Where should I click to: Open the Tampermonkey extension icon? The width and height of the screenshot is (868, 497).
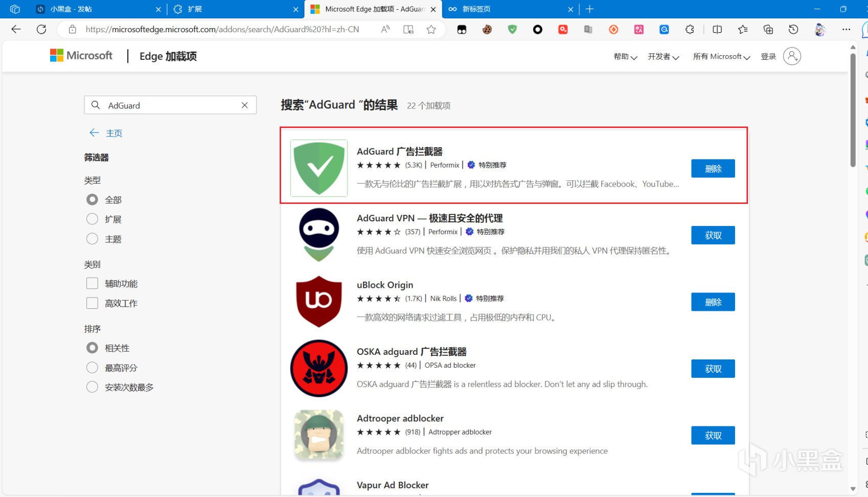coord(462,30)
